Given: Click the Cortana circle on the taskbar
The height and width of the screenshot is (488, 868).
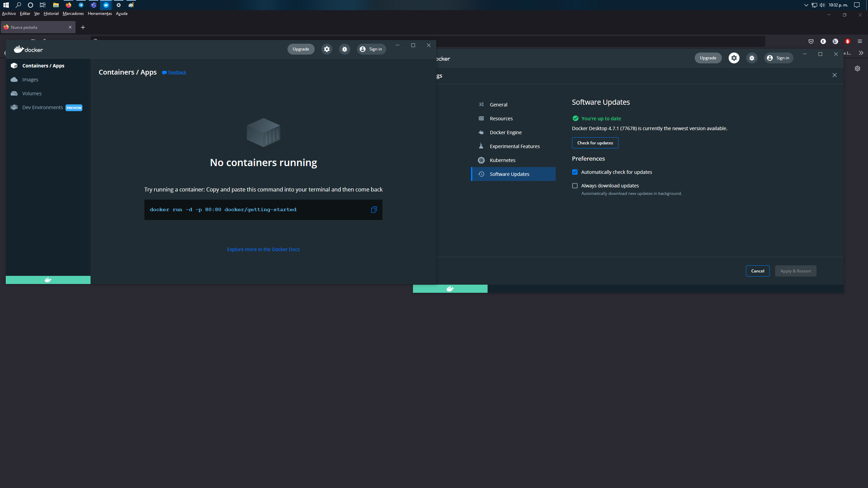Looking at the screenshot, I should click(31, 5).
